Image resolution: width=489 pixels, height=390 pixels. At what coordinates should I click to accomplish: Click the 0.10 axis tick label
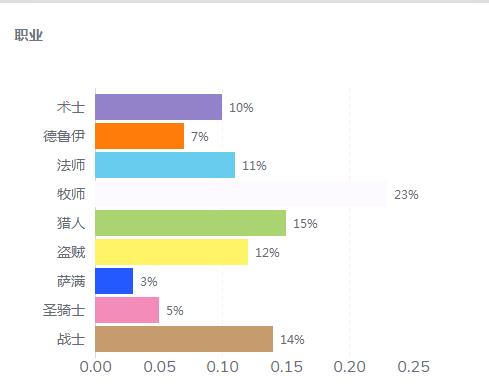[222, 367]
